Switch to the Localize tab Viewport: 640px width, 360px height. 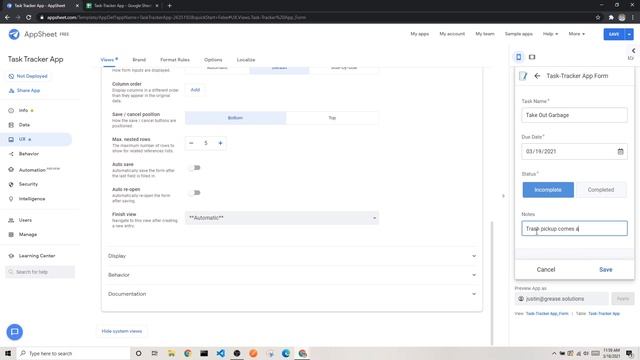click(246, 60)
